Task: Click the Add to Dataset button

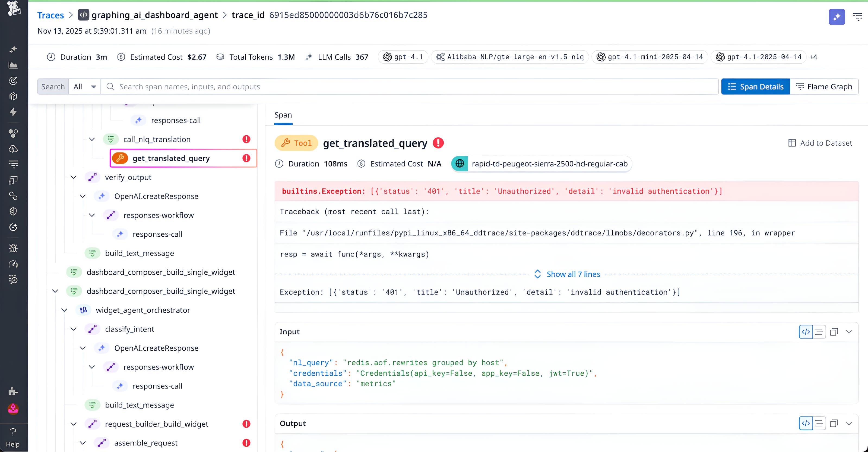Action: [x=821, y=143]
